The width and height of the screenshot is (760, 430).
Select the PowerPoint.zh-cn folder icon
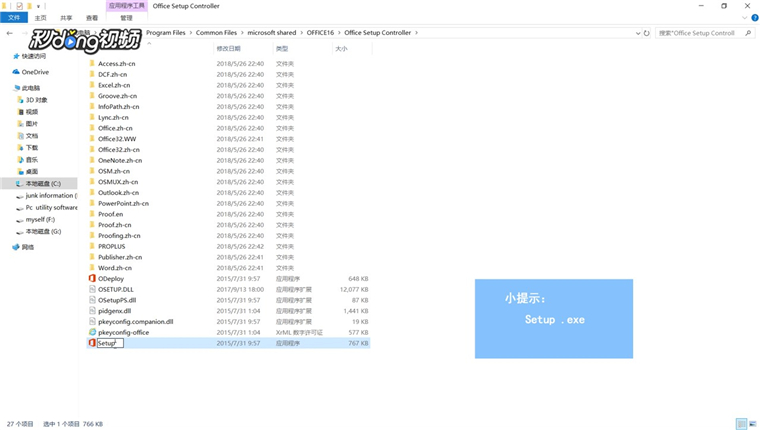[x=92, y=203]
